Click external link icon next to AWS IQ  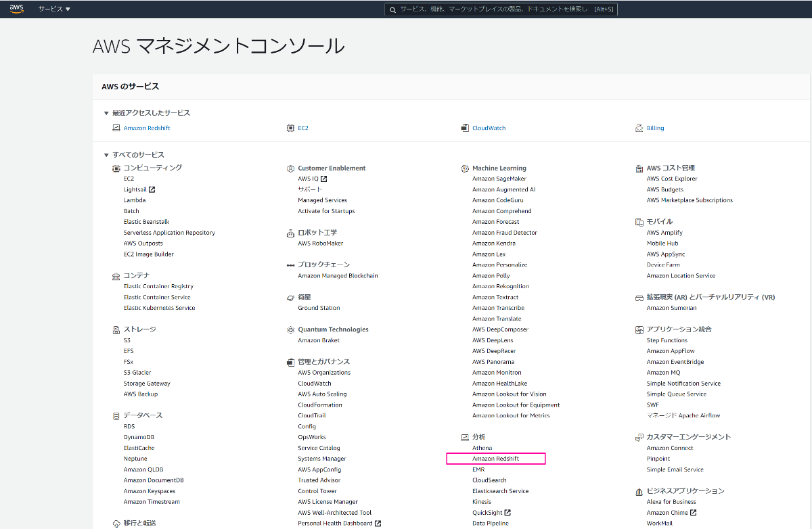[324, 179]
